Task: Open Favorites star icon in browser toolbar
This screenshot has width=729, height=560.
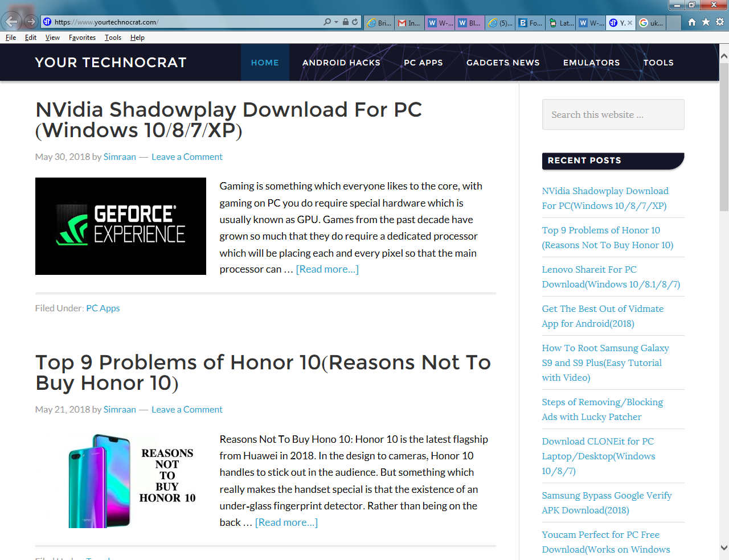Action: (706, 22)
